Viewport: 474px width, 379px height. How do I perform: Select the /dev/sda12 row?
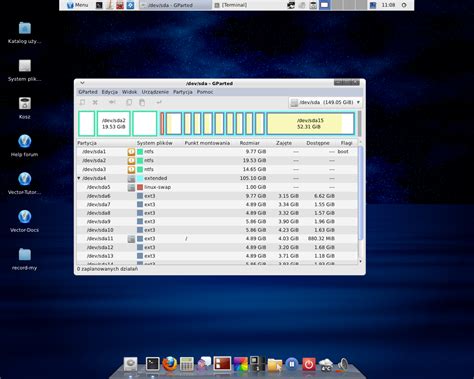click(217, 247)
